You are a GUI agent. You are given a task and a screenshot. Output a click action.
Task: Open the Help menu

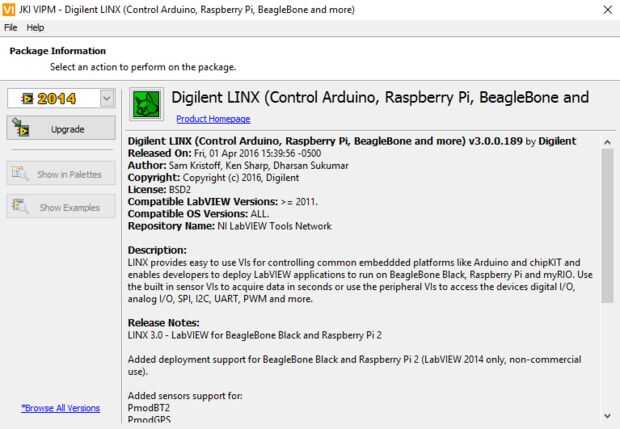click(35, 28)
